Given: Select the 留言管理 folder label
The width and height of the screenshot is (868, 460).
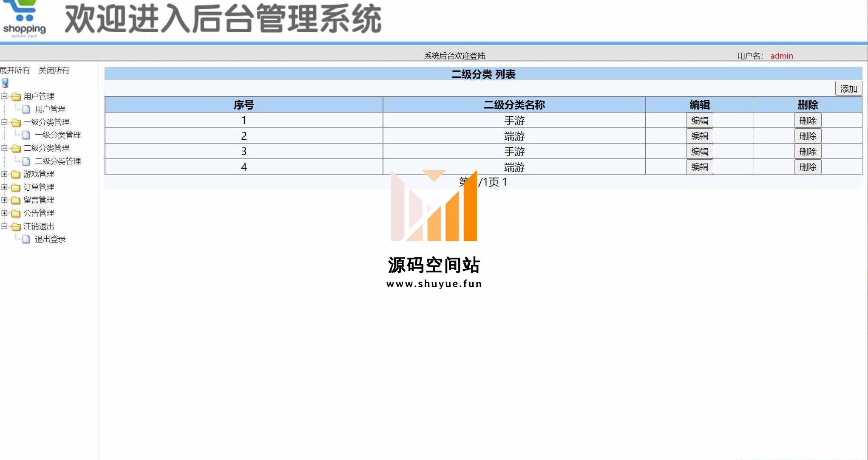Looking at the screenshot, I should (x=39, y=200).
